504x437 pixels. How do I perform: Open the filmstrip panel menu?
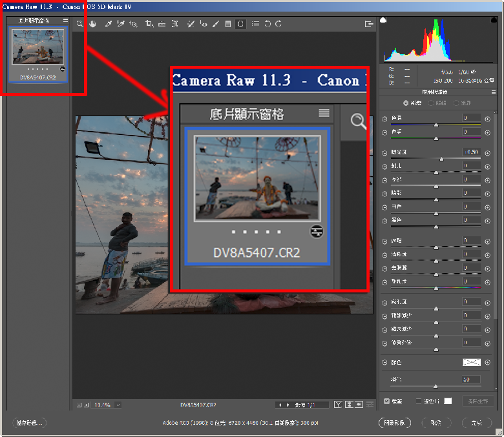65,21
